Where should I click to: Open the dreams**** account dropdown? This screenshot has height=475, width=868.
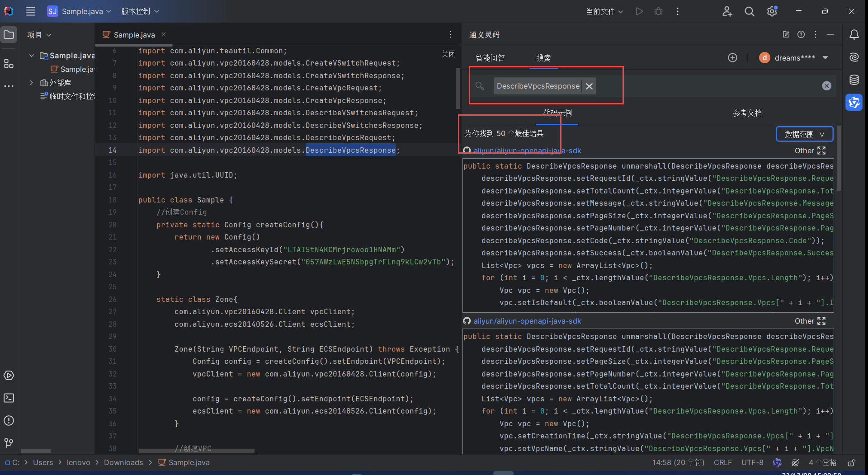tap(794, 58)
